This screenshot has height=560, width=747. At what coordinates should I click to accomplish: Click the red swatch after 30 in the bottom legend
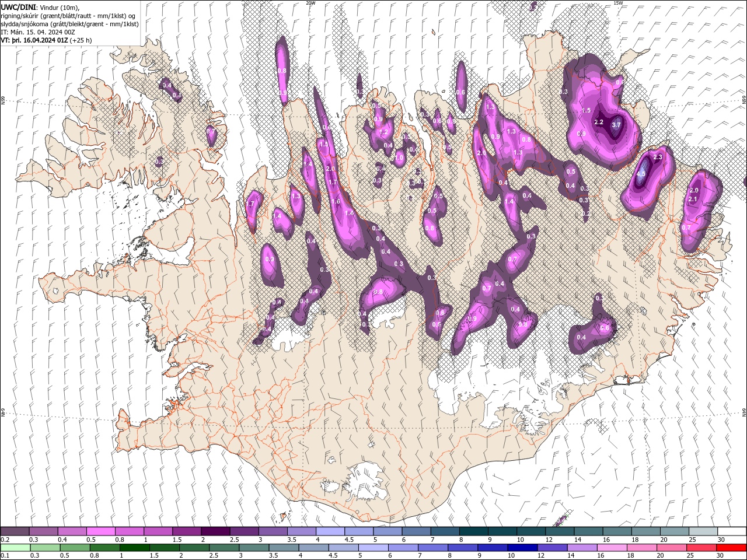[731, 548]
